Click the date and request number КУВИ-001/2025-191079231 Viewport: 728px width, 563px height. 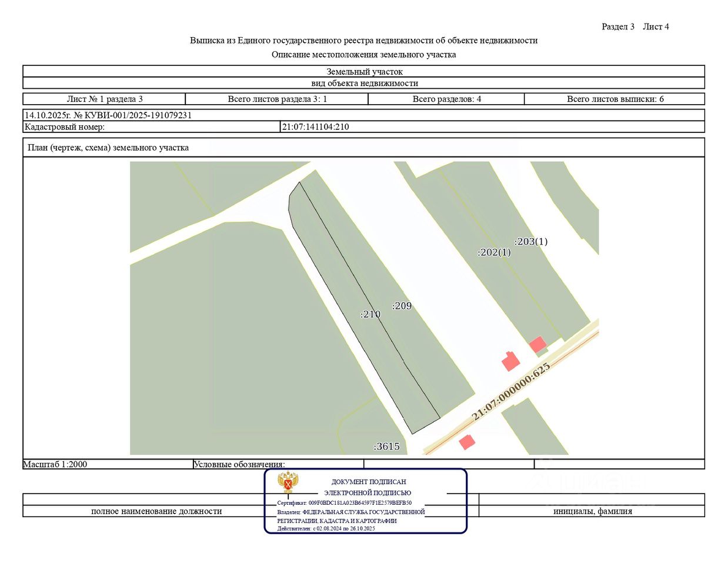tap(108, 115)
